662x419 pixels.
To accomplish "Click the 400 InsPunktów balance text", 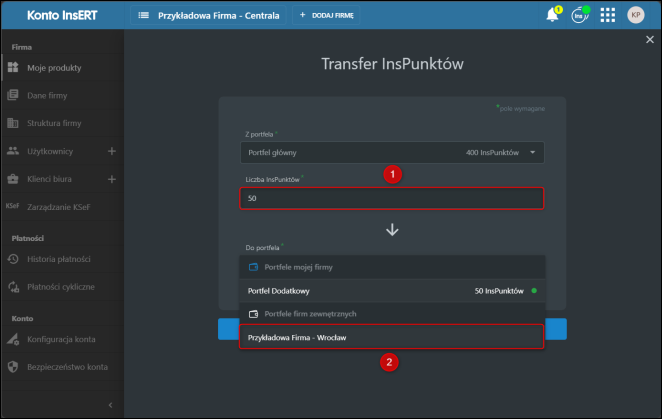I will click(492, 152).
